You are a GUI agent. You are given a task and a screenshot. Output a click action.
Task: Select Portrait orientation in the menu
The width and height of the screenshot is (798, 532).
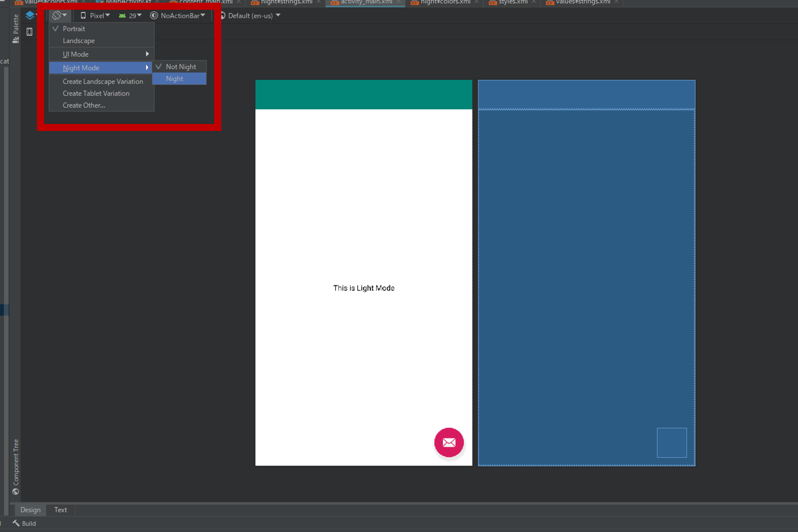tap(74, 29)
